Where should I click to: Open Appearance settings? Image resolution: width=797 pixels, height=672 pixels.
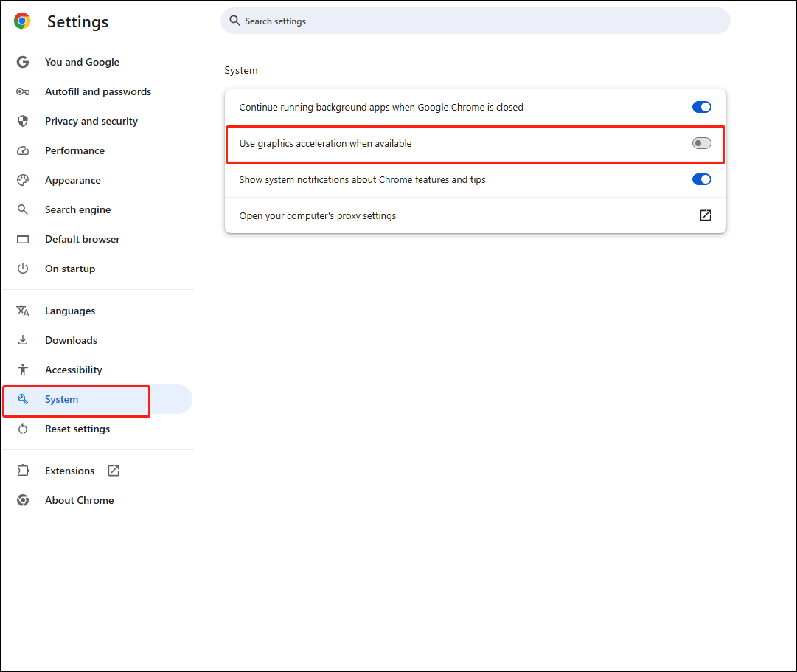pos(73,180)
